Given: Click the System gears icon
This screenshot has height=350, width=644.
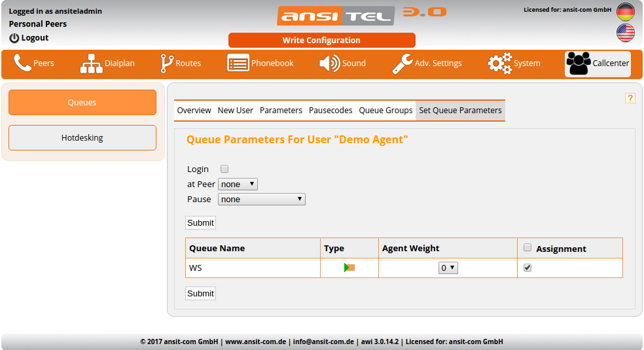Looking at the screenshot, I should point(500,63).
